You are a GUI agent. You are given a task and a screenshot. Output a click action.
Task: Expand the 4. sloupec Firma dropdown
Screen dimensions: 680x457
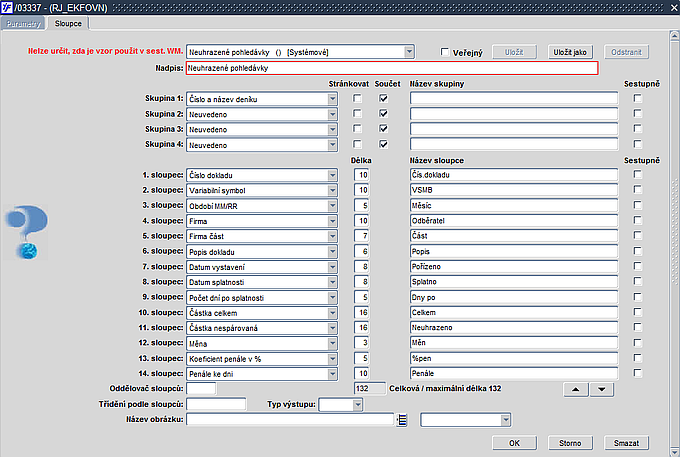(x=332, y=221)
